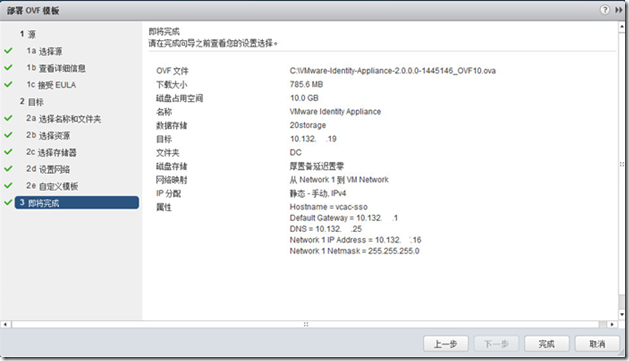Click the 网络映射 label

pyautogui.click(x=171, y=180)
